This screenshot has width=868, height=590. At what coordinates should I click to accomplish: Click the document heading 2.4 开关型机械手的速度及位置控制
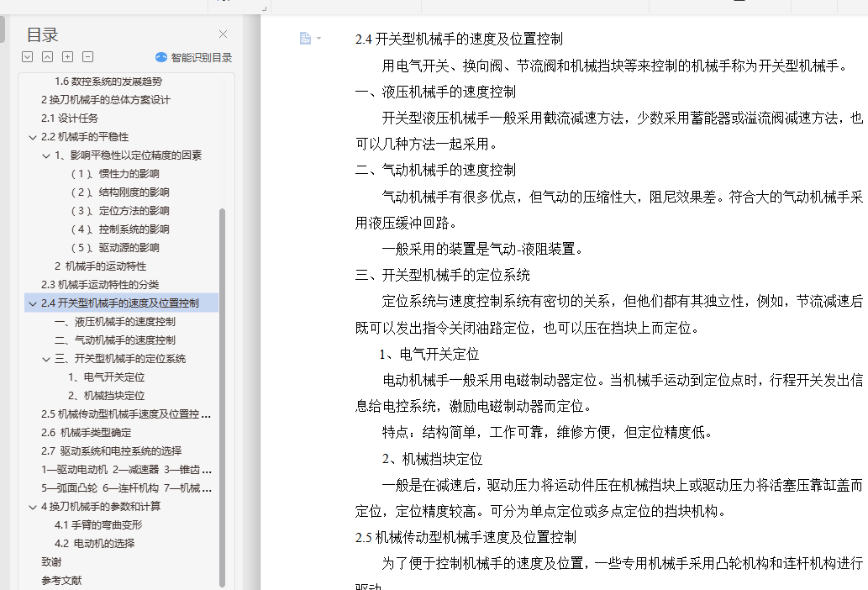click(x=459, y=39)
